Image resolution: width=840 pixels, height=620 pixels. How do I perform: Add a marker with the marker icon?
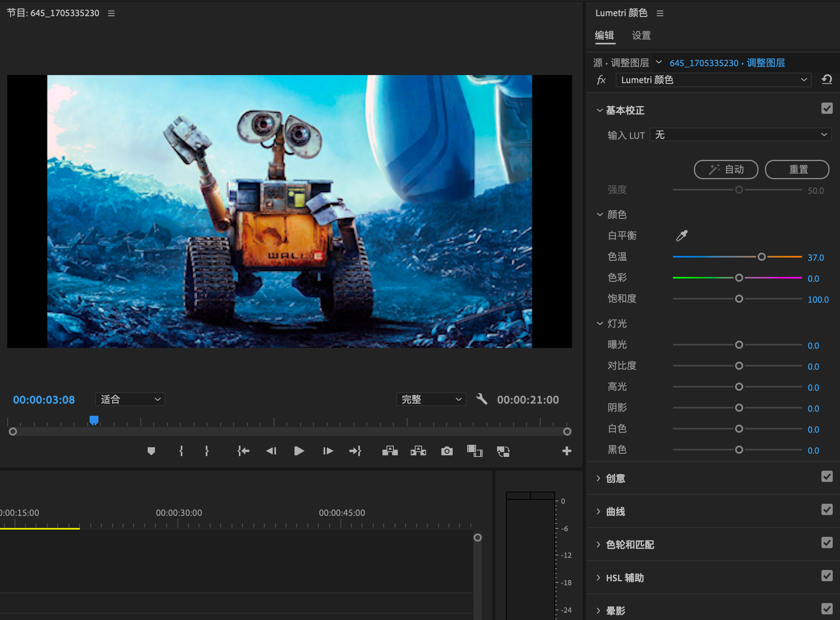click(151, 451)
